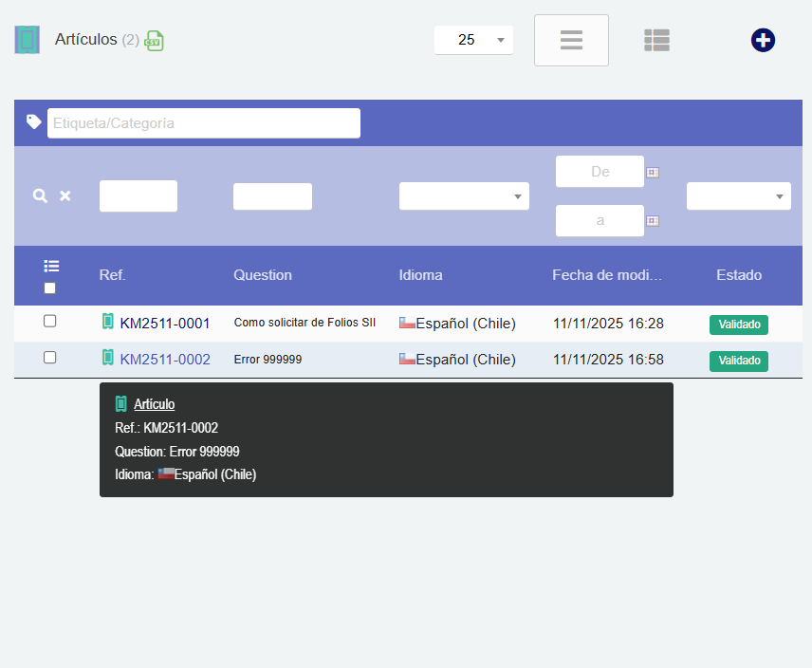Screen dimensions: 812x668
Task: Click the add new article plus icon
Action: 763,41
